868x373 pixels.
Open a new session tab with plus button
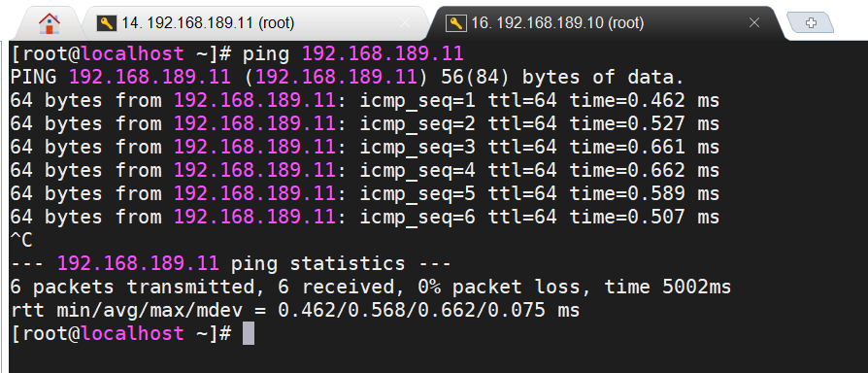[811, 22]
